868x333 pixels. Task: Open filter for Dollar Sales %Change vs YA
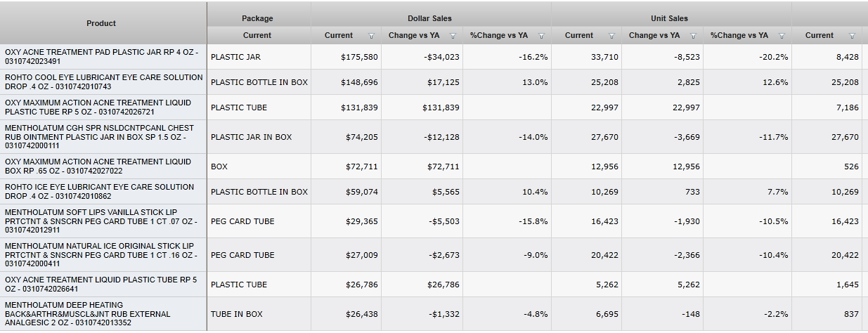[541, 36]
